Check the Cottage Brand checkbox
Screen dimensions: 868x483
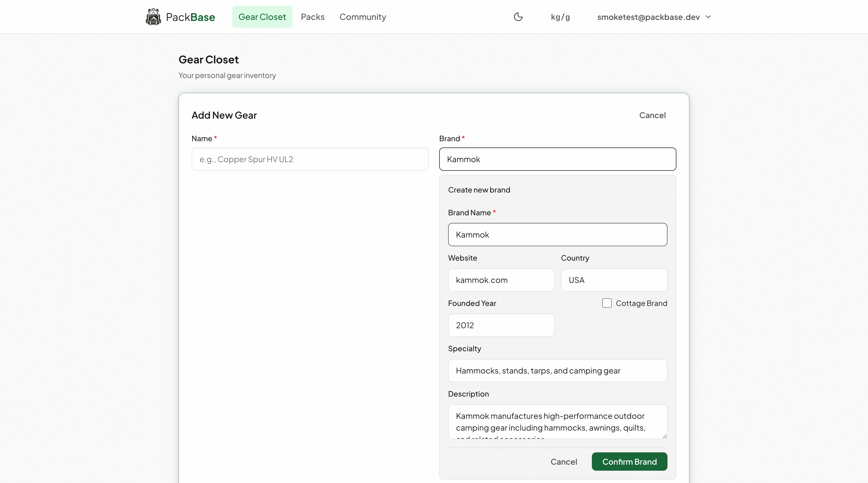pyautogui.click(x=607, y=303)
